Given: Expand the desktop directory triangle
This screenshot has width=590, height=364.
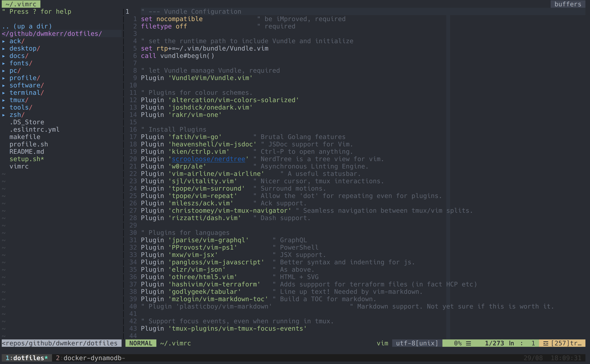Looking at the screenshot, I should pyautogui.click(x=4, y=49).
